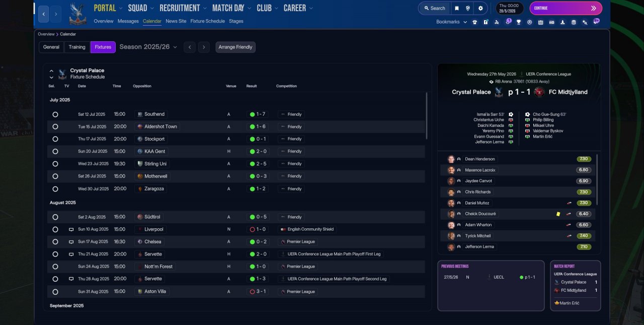Click the Southend club badge
This screenshot has width=644, height=325.
click(140, 114)
